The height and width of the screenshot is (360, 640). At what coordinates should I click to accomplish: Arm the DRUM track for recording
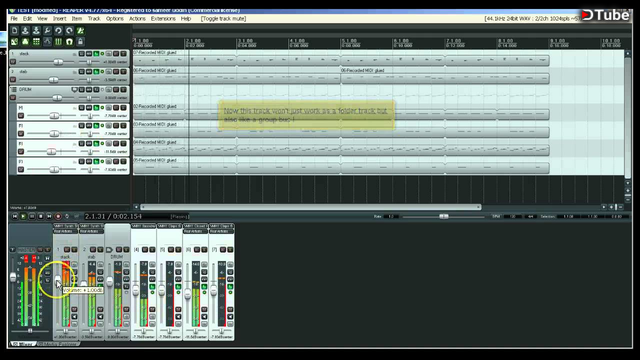point(13,98)
